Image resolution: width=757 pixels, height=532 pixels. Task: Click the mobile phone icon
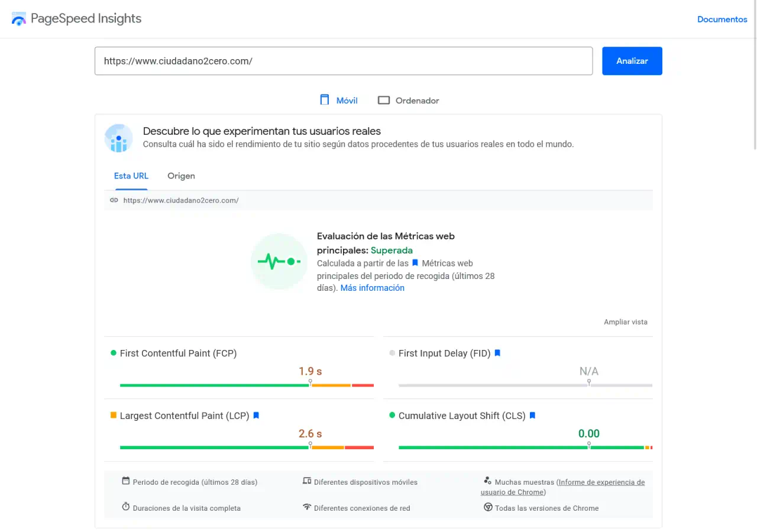[324, 100]
